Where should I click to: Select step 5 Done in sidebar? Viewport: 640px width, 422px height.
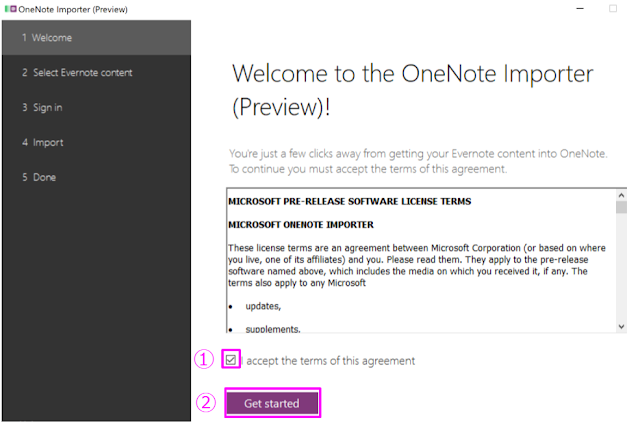click(x=96, y=177)
